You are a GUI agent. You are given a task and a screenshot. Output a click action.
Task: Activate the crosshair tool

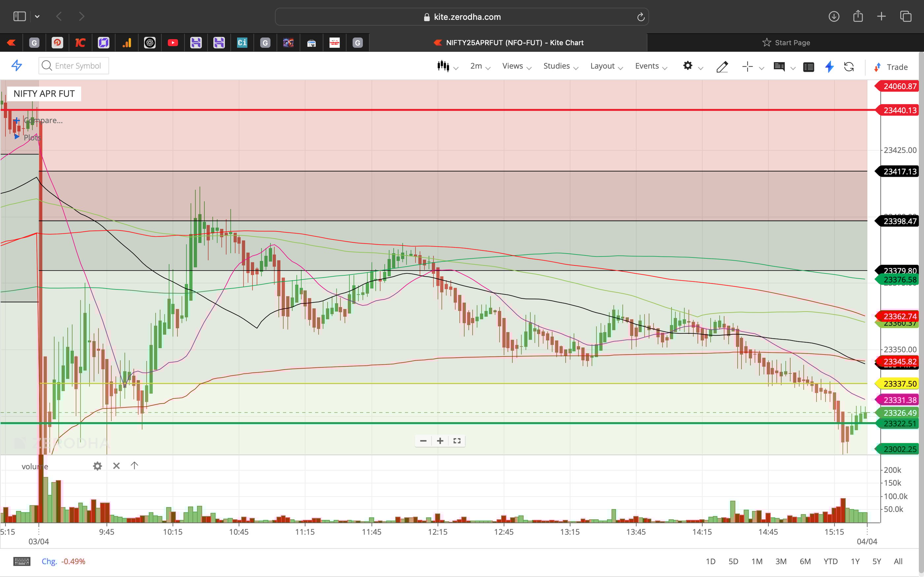(747, 66)
